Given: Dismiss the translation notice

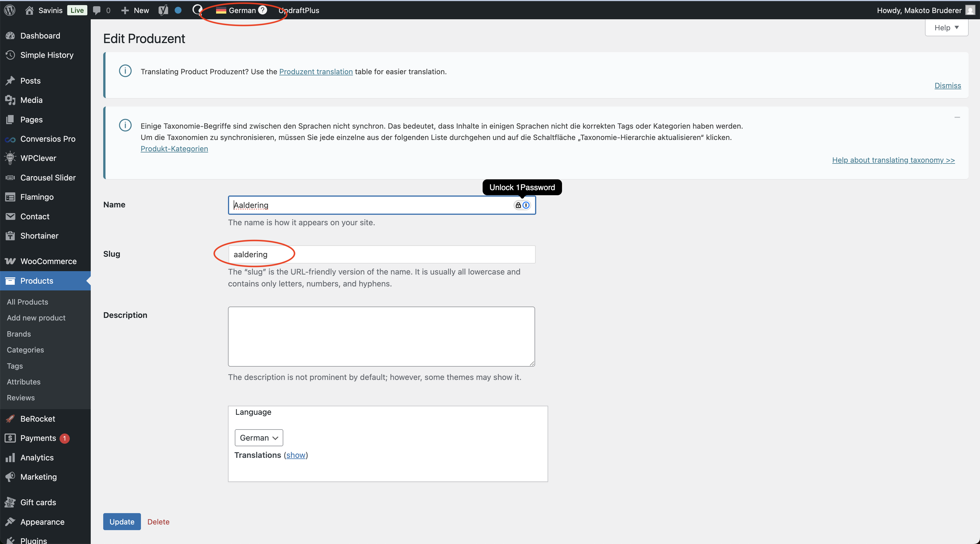Looking at the screenshot, I should pyautogui.click(x=947, y=86).
